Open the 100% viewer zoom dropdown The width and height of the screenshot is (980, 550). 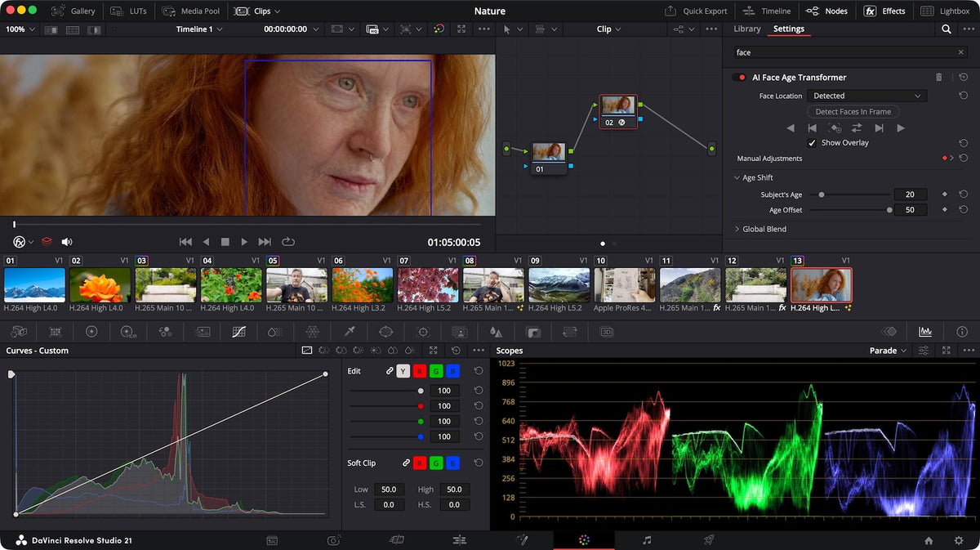pyautogui.click(x=20, y=29)
